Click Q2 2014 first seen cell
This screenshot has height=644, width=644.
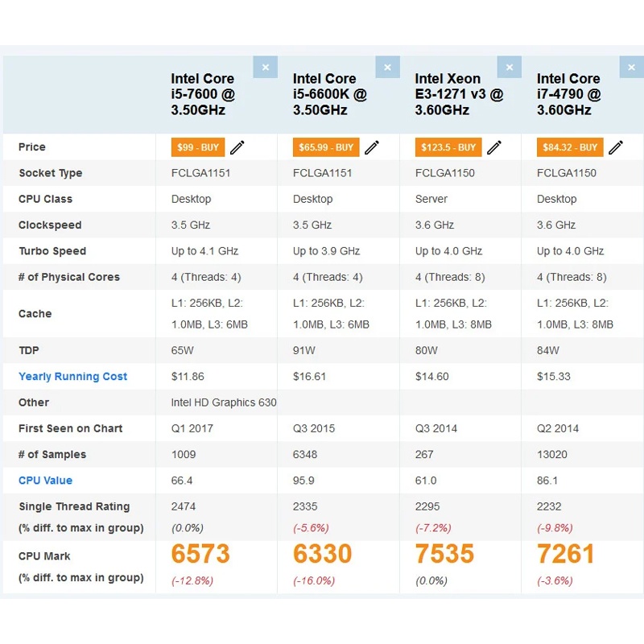(x=558, y=429)
